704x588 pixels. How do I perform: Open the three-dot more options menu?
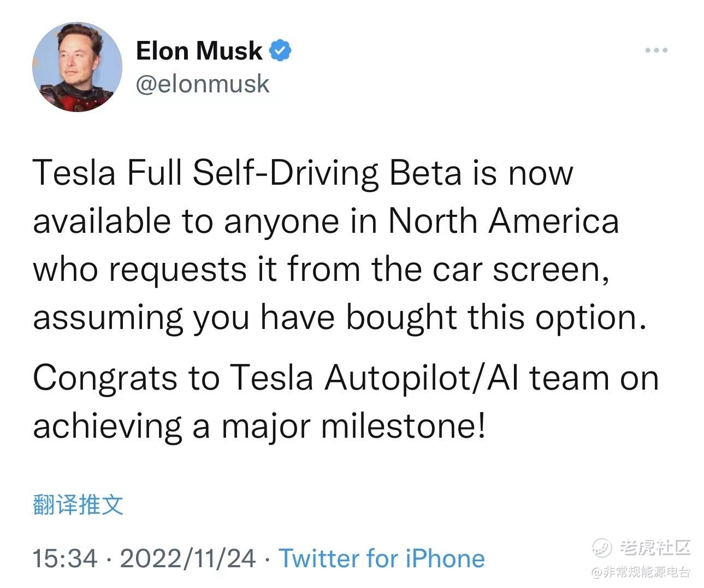pyautogui.click(x=656, y=50)
